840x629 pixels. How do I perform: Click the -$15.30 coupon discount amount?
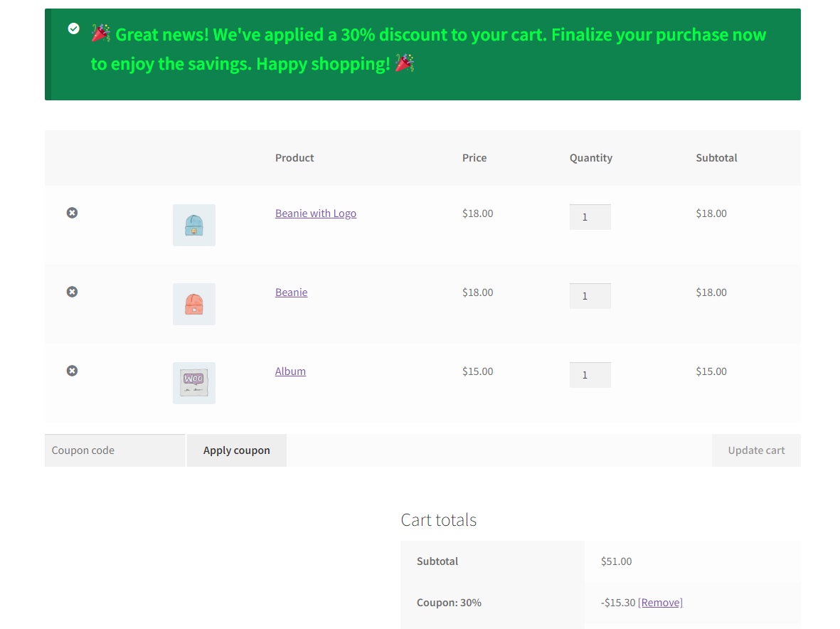618,603
